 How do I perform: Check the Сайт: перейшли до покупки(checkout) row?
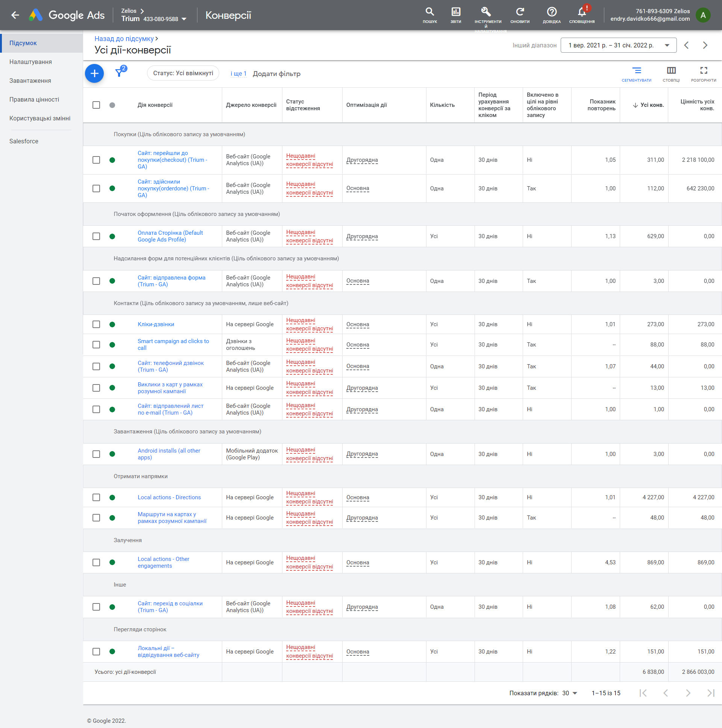(x=96, y=160)
